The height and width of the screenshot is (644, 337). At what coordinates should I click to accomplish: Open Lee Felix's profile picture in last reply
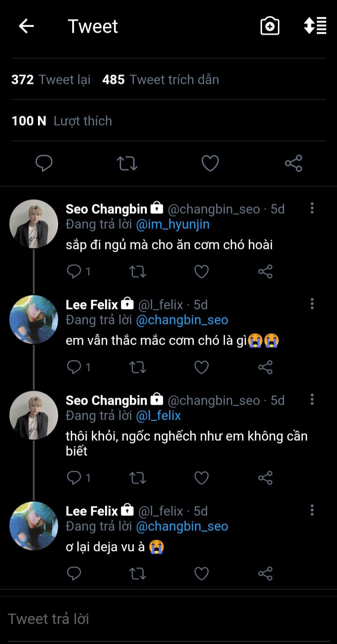tap(34, 526)
